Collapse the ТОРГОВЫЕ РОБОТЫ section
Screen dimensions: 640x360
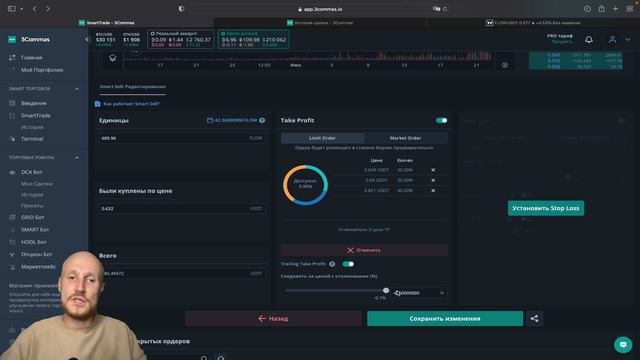76,158
